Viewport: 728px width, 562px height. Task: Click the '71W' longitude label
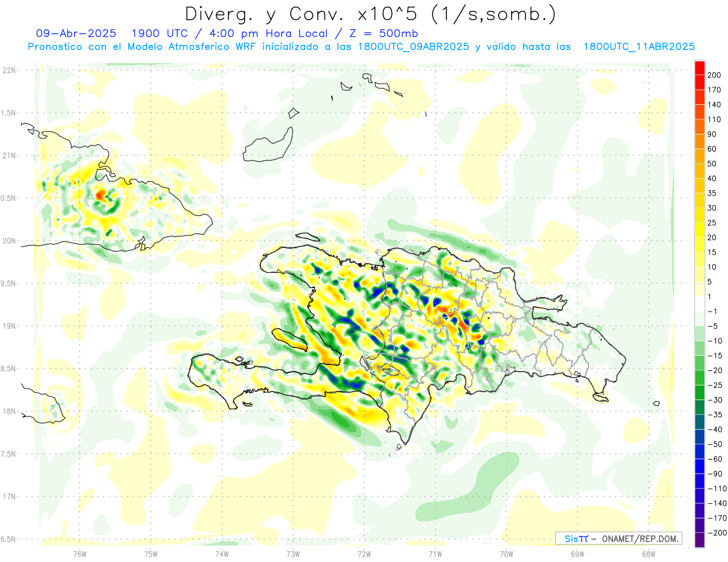point(435,554)
